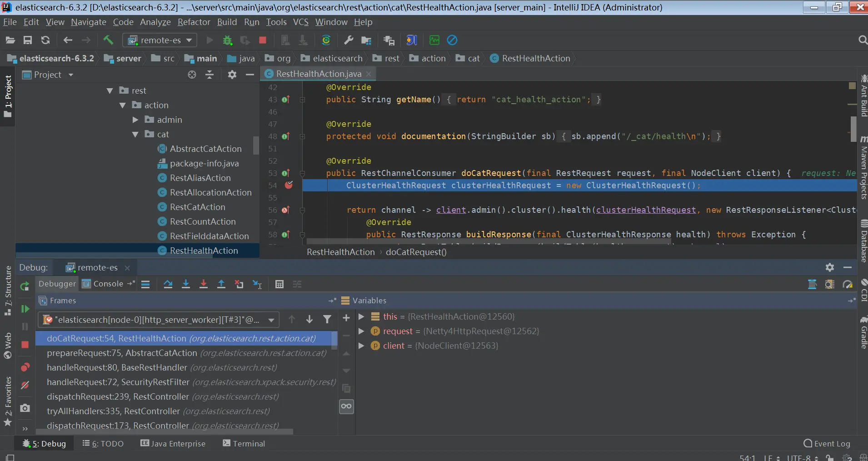This screenshot has height=461, width=868.
Task: Open the Terminal tool window
Action: [244, 443]
